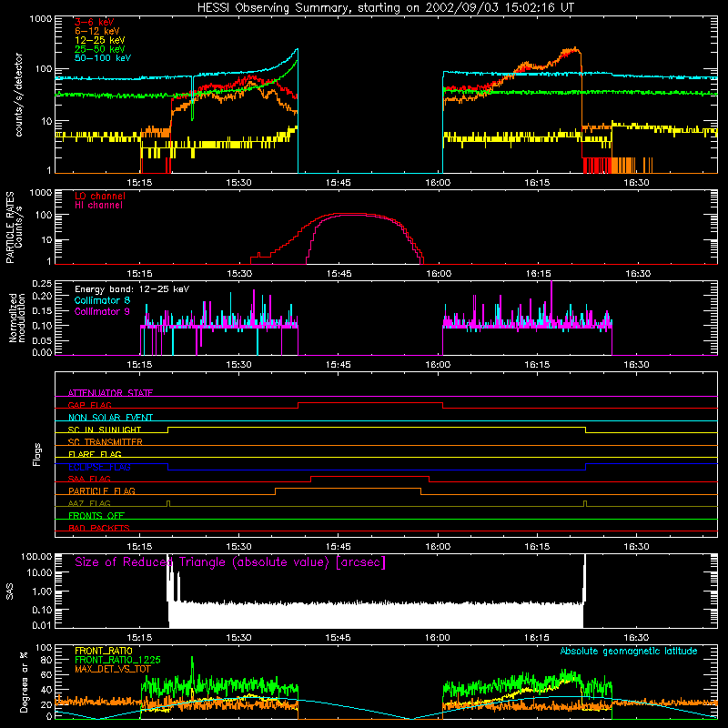Click the SC_TRANSMITTER flag label

tap(106, 441)
